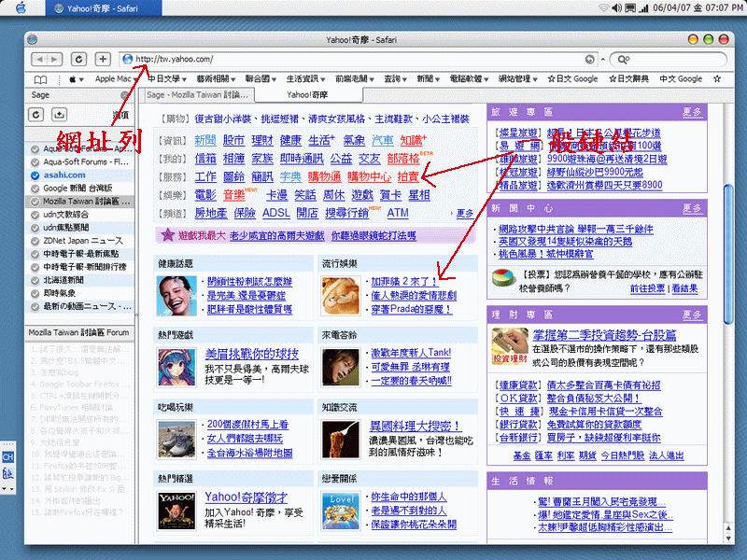The width and height of the screenshot is (747, 560).
Task: Click the clock showing 07:07 PM in menu bar
Action: click(723, 7)
